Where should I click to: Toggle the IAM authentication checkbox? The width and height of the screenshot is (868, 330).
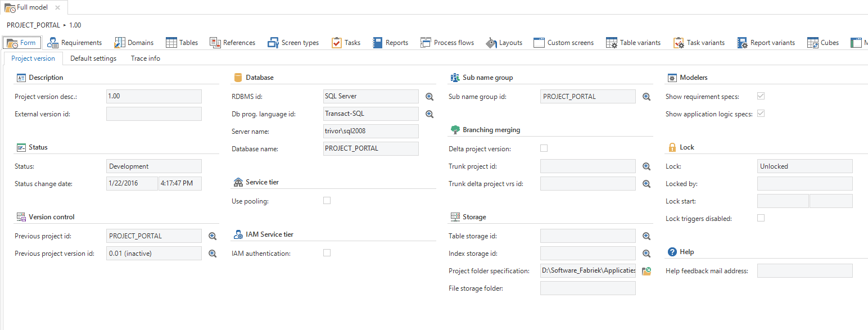pos(327,253)
